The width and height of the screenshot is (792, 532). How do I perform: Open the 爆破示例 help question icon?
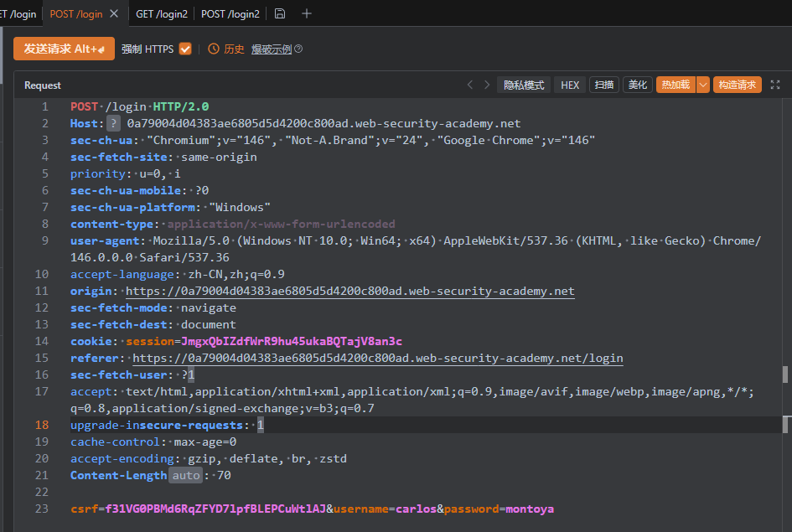(298, 49)
